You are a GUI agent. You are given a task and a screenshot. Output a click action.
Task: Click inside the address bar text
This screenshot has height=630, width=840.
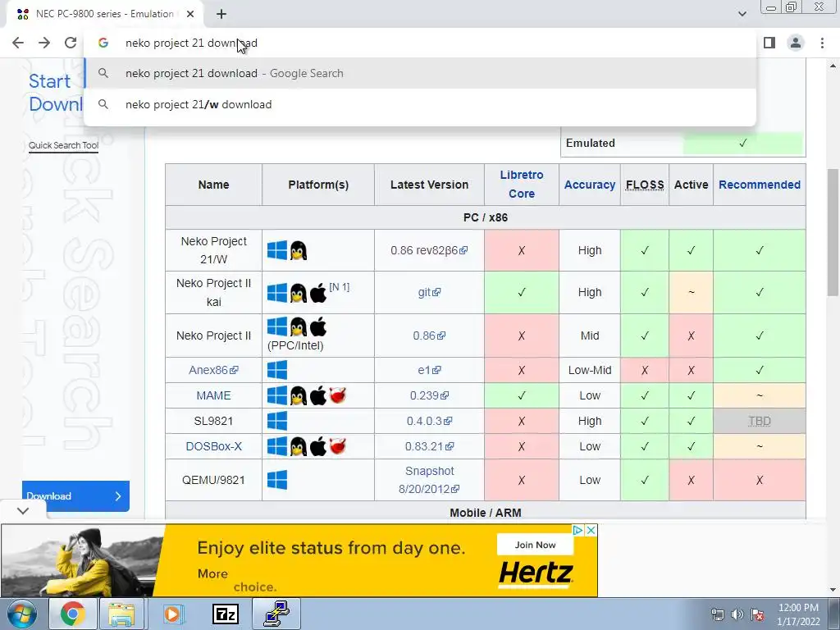191,43
